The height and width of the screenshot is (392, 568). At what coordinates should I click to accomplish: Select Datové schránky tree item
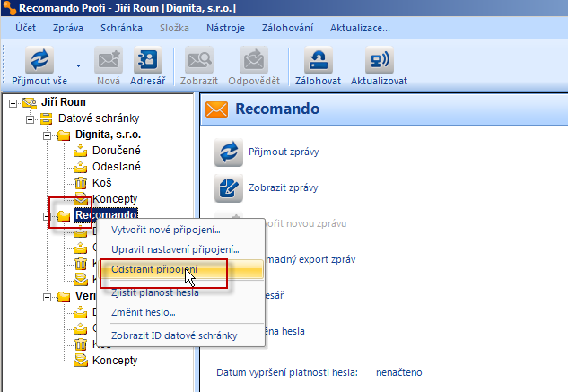coord(99,118)
